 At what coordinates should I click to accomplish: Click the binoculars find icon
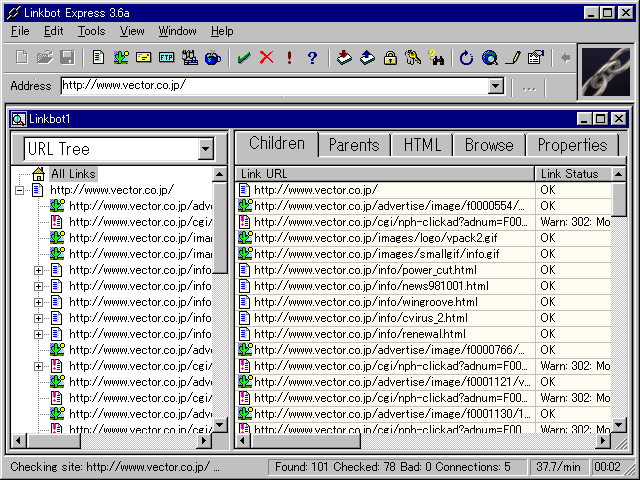click(436, 58)
